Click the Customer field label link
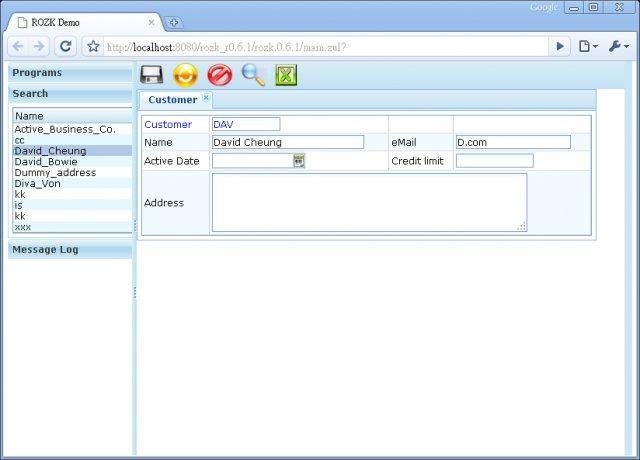Screen dimensions: 640x460 click(168, 124)
